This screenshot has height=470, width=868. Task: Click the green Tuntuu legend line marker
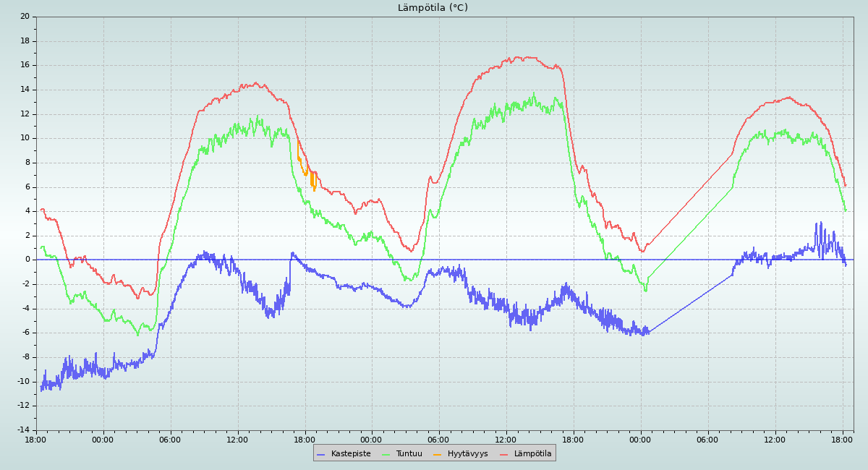(386, 454)
